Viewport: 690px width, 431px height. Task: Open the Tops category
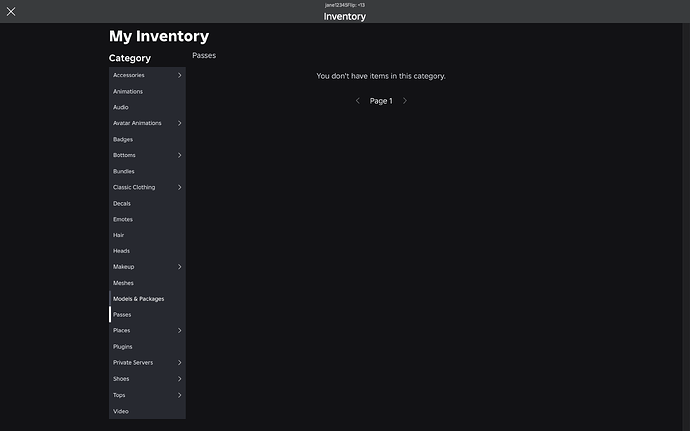pos(147,395)
